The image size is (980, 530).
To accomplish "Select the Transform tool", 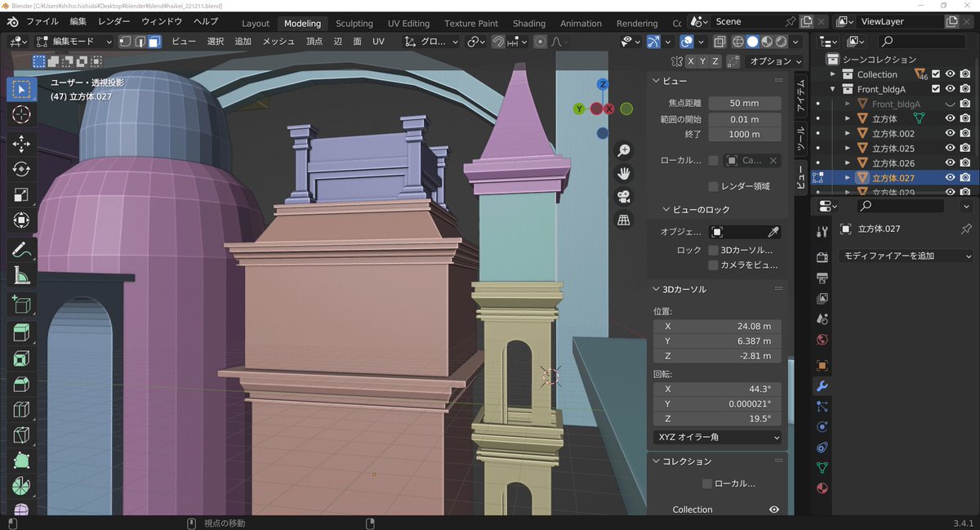I will 21,220.
